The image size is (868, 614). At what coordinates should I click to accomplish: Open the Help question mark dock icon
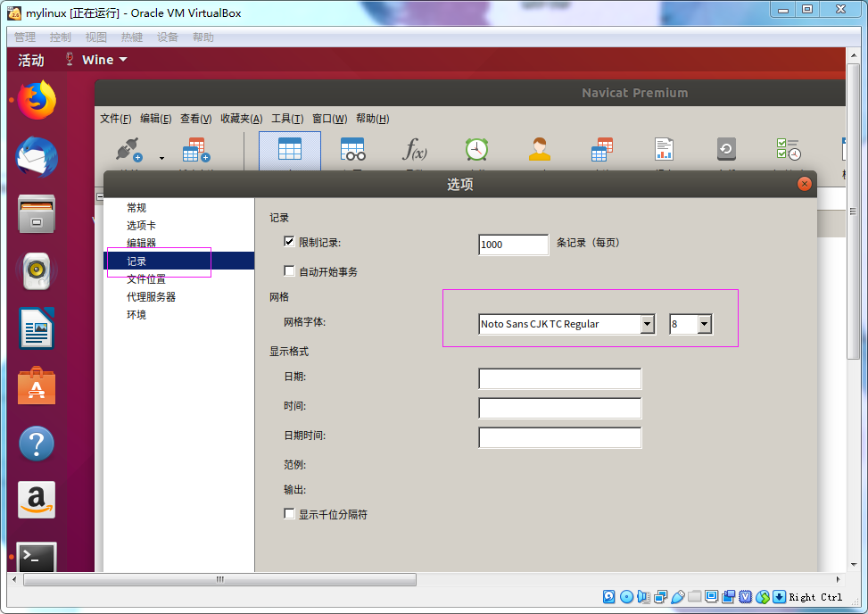(37, 444)
